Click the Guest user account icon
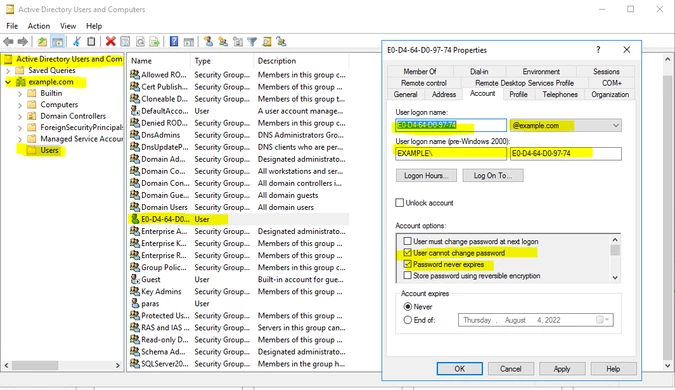 point(135,279)
